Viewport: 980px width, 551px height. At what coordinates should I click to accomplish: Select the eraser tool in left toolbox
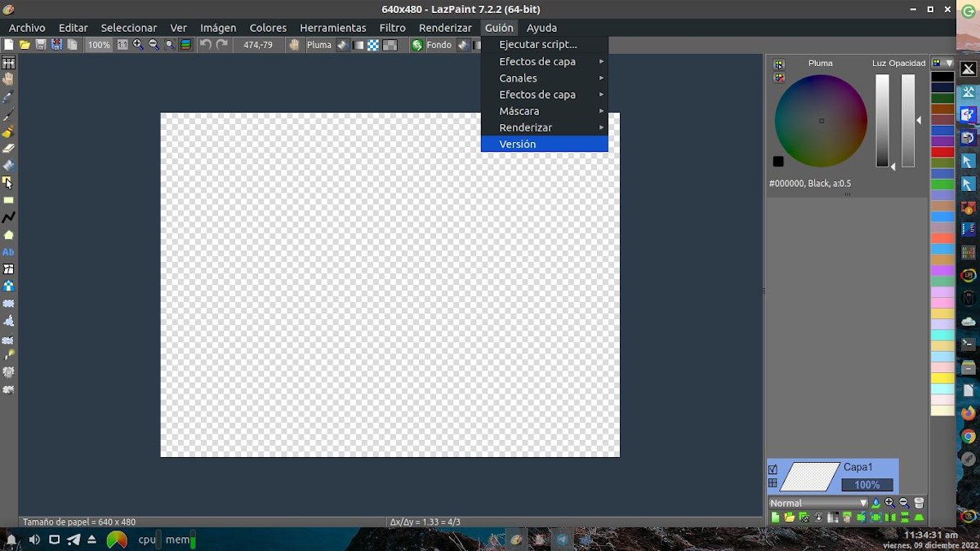pos(8,149)
